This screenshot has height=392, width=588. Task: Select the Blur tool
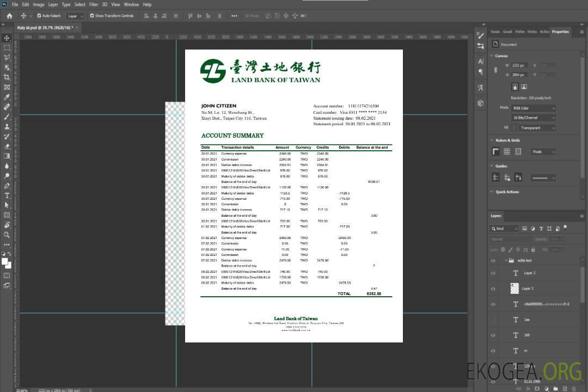point(7,166)
